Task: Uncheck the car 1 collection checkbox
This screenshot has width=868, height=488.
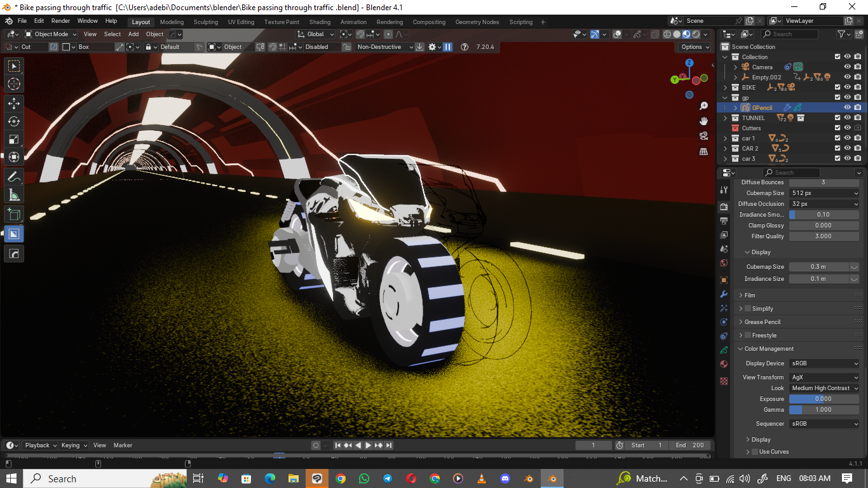Action: 837,138
